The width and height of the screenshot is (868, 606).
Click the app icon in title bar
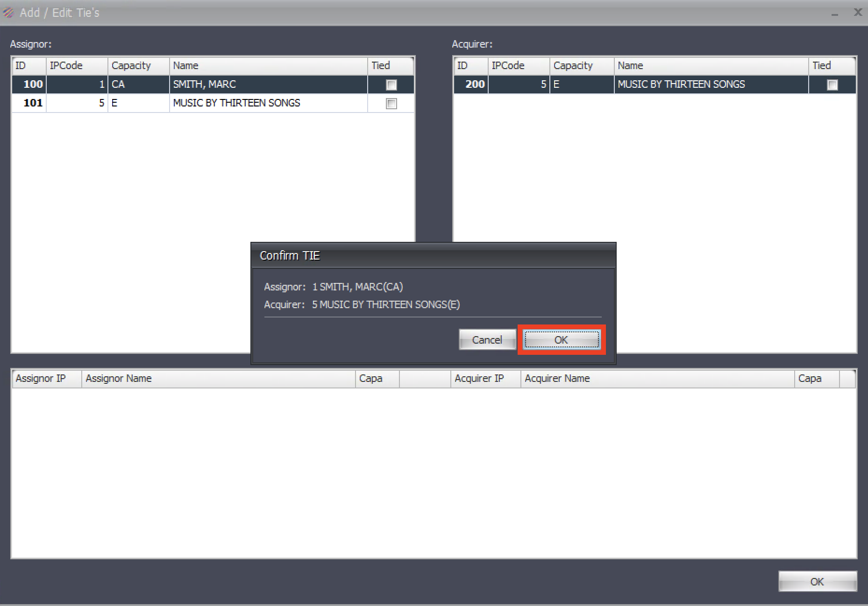point(8,13)
